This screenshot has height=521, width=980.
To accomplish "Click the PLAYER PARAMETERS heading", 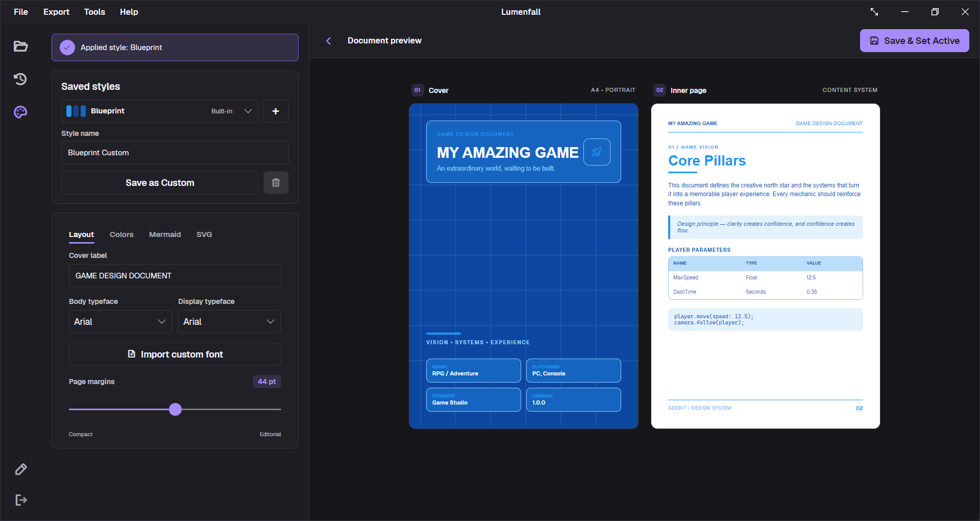I will click(x=699, y=250).
